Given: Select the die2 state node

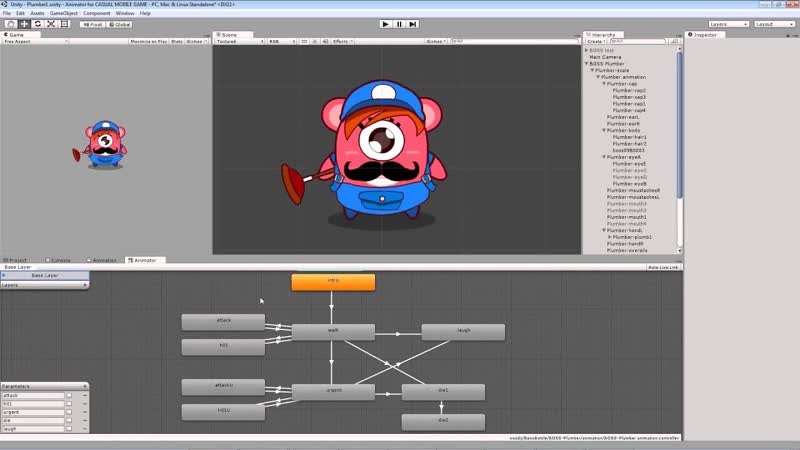Looking at the screenshot, I should [443, 422].
